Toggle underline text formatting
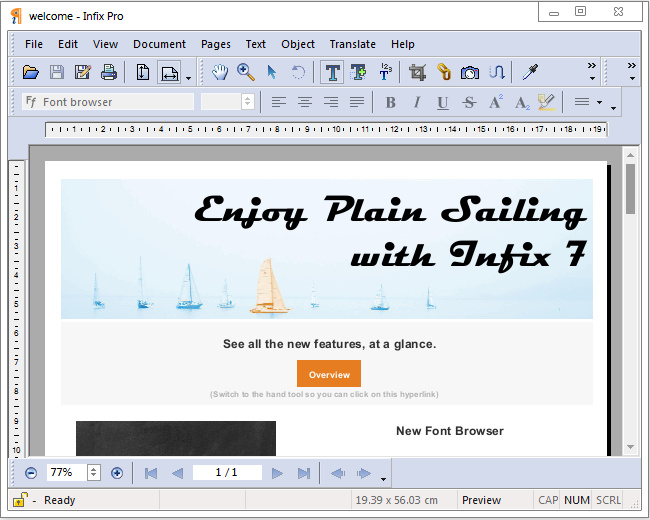Viewport: 650px width, 520px height. click(443, 102)
